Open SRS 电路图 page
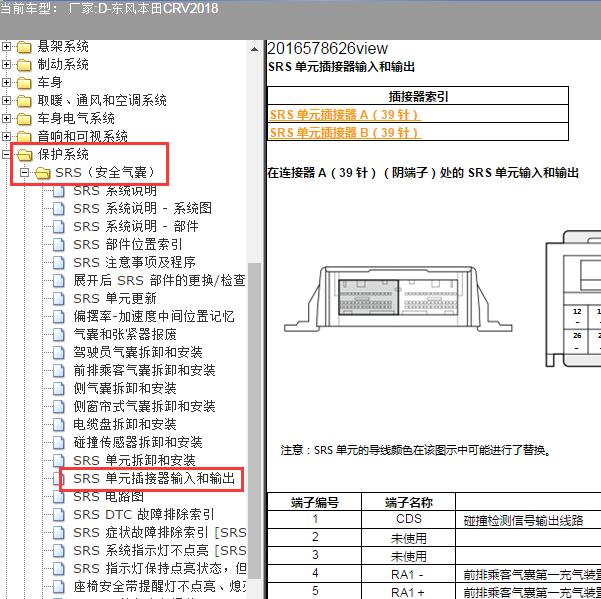 pos(108,497)
